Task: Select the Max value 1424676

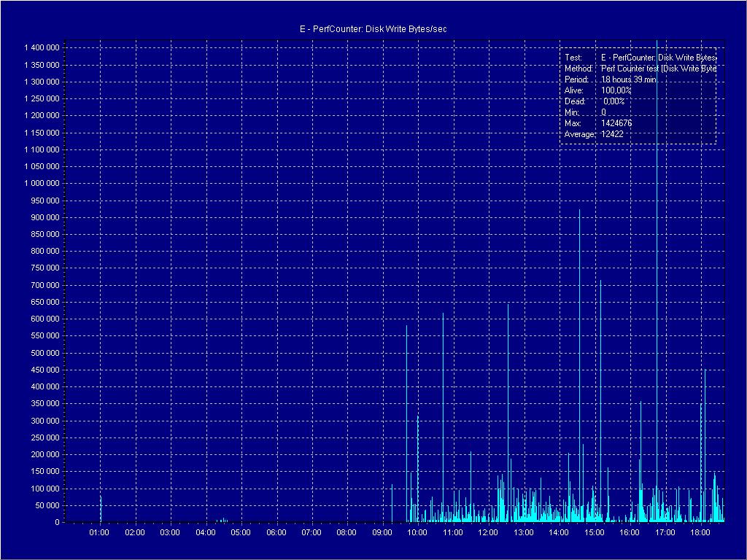Action: click(616, 123)
